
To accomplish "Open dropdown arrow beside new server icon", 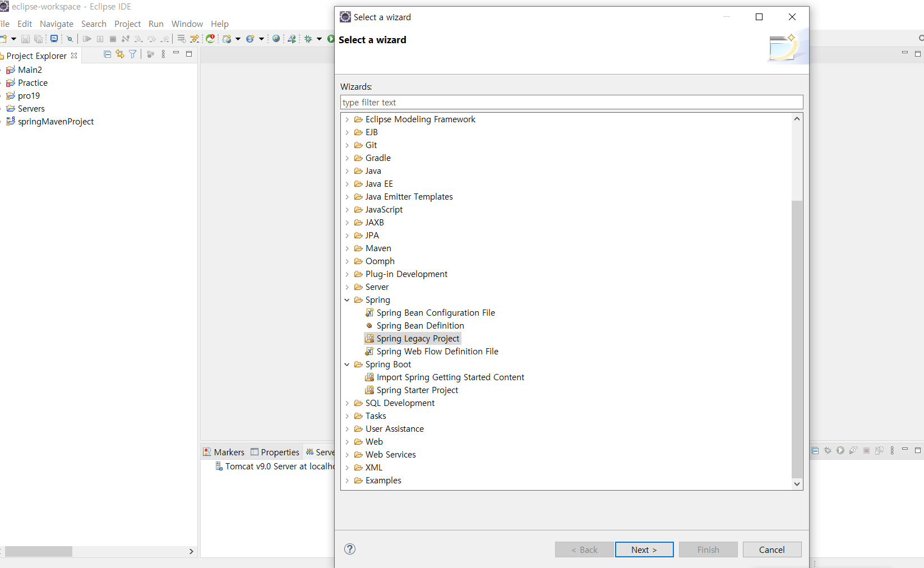I will [x=238, y=39].
